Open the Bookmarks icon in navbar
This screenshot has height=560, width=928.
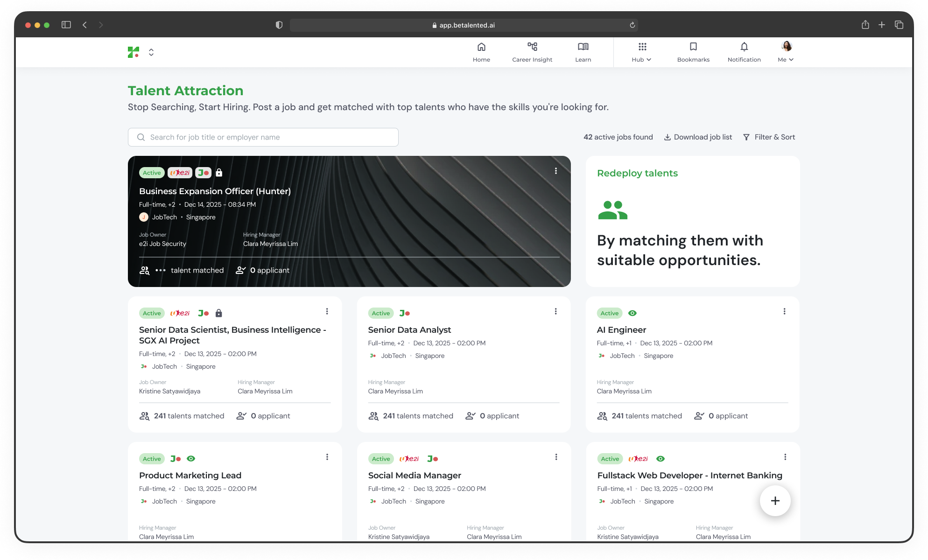pos(693,51)
